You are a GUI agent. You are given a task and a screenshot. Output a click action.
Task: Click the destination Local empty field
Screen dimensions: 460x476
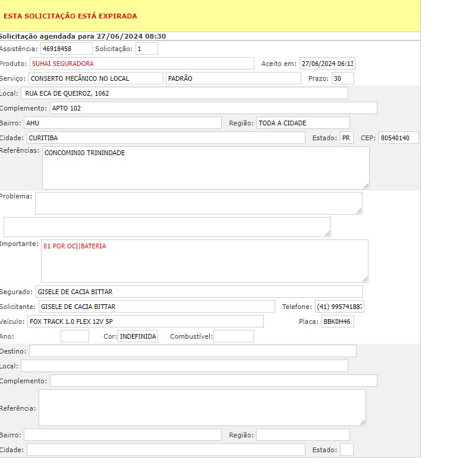tap(184, 366)
